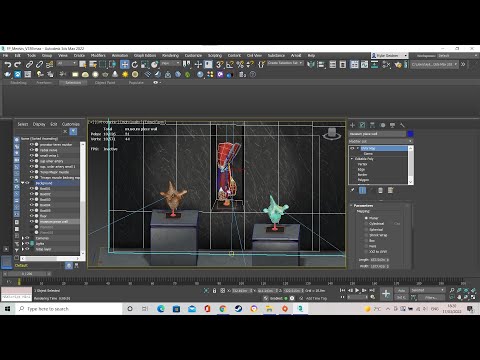Open the Modifier List dropdown
Viewport: 480px width, 360px height.
point(381,141)
